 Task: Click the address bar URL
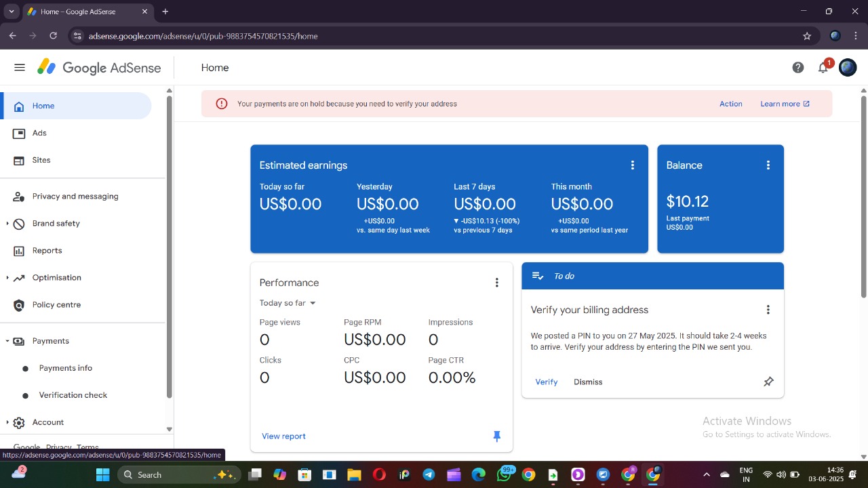[203, 36]
